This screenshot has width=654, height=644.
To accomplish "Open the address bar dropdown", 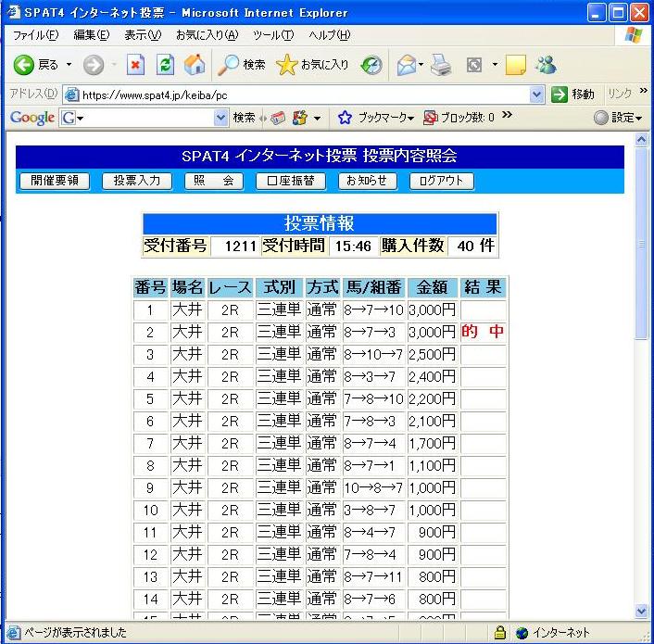I will [536, 95].
